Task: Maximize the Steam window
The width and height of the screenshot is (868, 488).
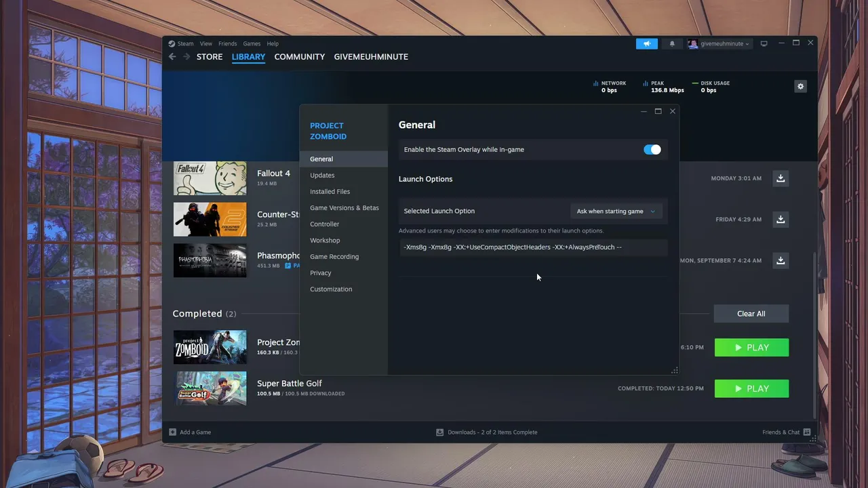Action: [796, 43]
